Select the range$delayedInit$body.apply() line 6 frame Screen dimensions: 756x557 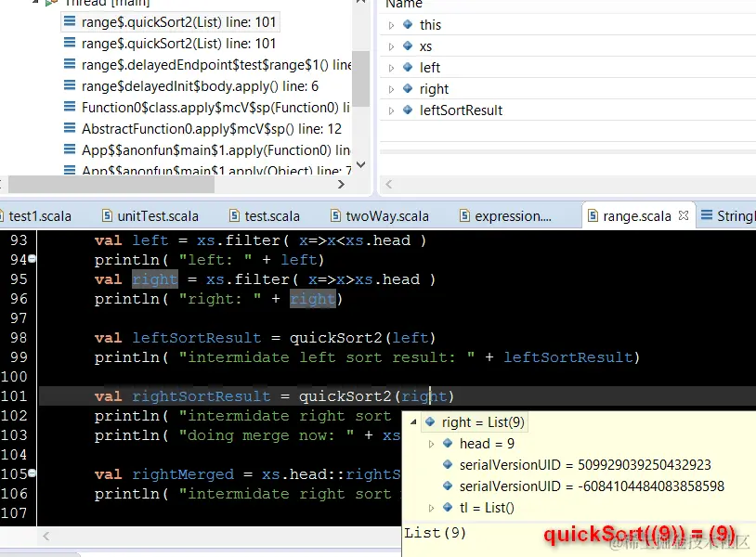[x=191, y=86]
